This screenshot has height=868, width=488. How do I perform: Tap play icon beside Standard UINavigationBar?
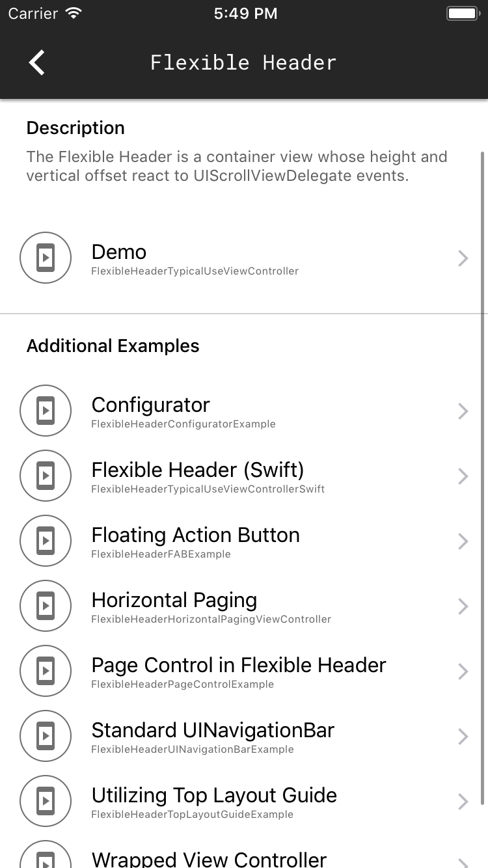click(x=46, y=736)
